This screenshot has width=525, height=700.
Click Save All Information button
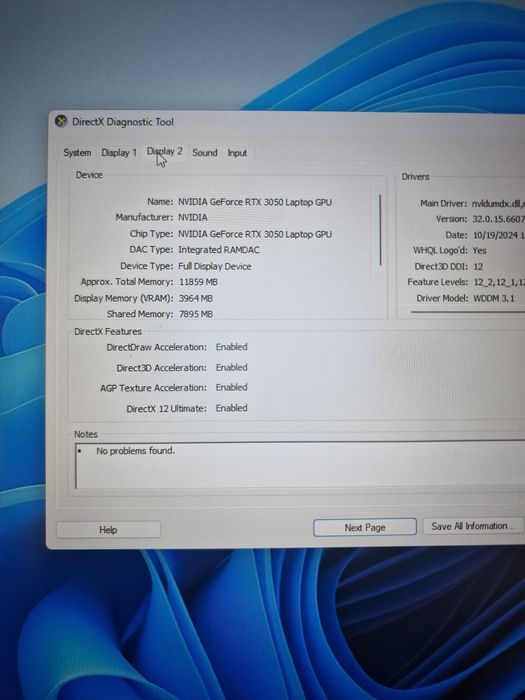click(x=473, y=526)
